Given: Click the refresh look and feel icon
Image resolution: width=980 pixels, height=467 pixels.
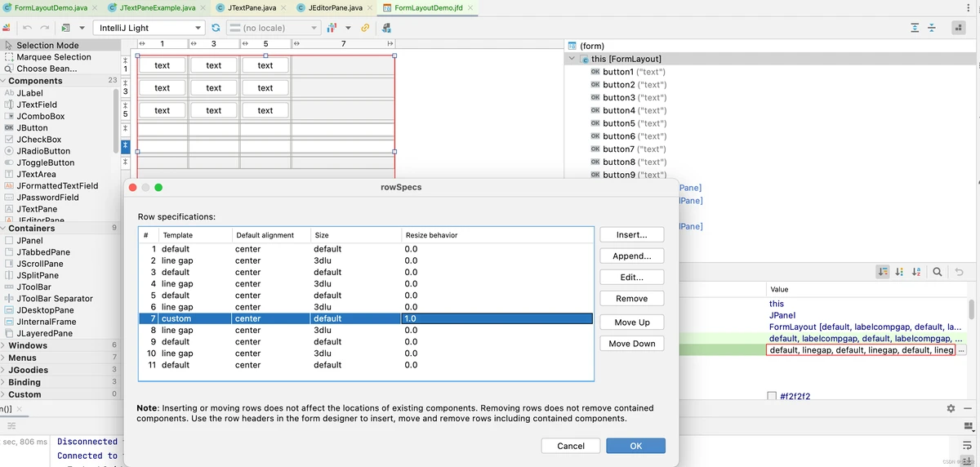Looking at the screenshot, I should [216, 28].
